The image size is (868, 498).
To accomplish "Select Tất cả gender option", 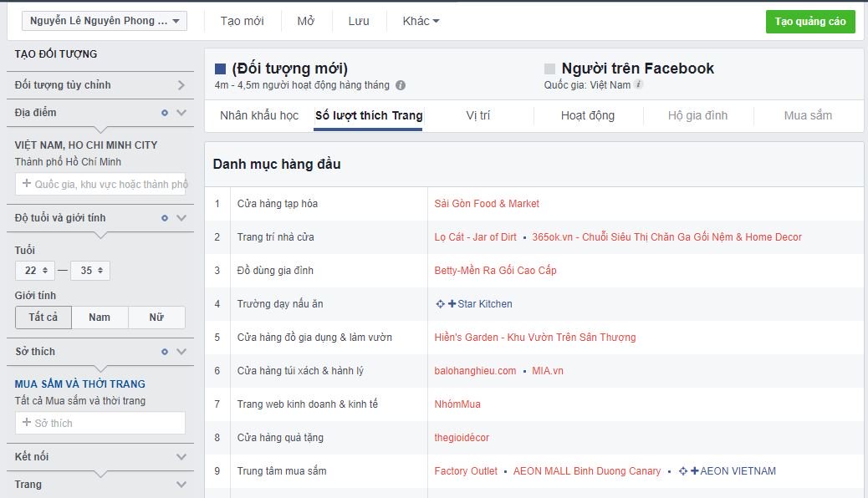I will point(43,318).
